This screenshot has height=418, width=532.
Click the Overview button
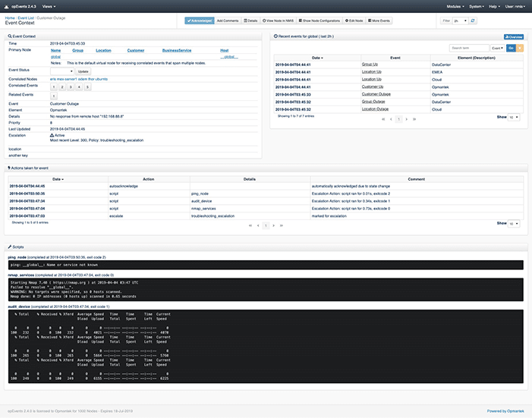click(x=514, y=36)
